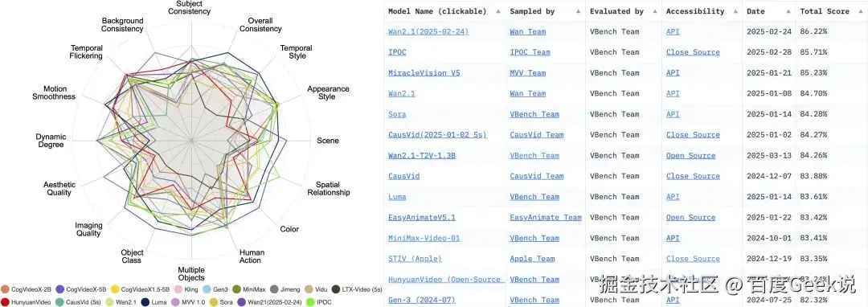Click the Evaluated by sort arrows
The width and height of the screenshot is (868, 307).
(x=653, y=11)
